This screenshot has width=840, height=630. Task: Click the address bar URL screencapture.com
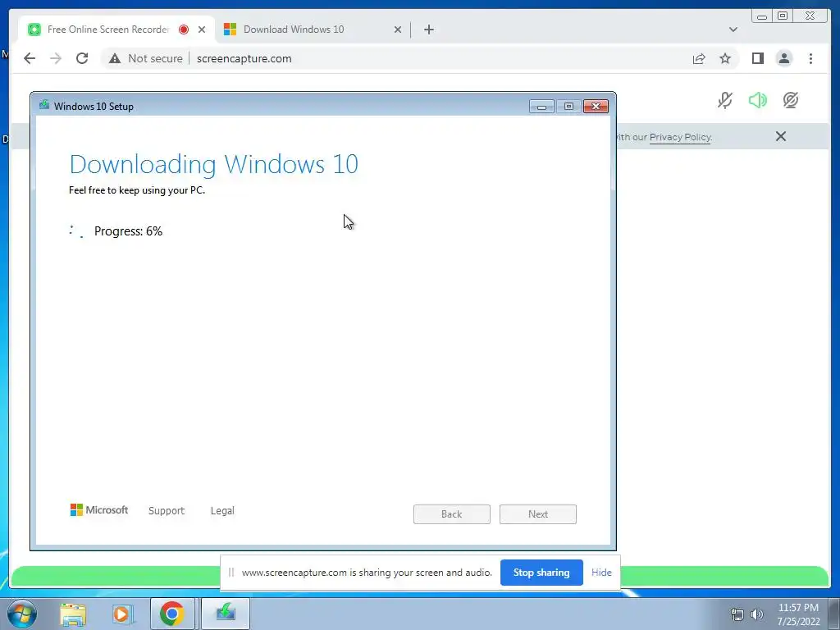click(x=244, y=58)
